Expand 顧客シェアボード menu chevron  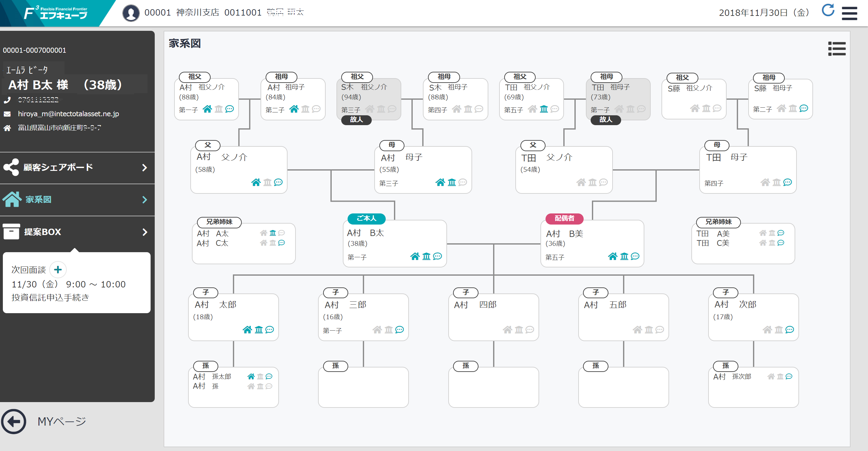tap(145, 168)
